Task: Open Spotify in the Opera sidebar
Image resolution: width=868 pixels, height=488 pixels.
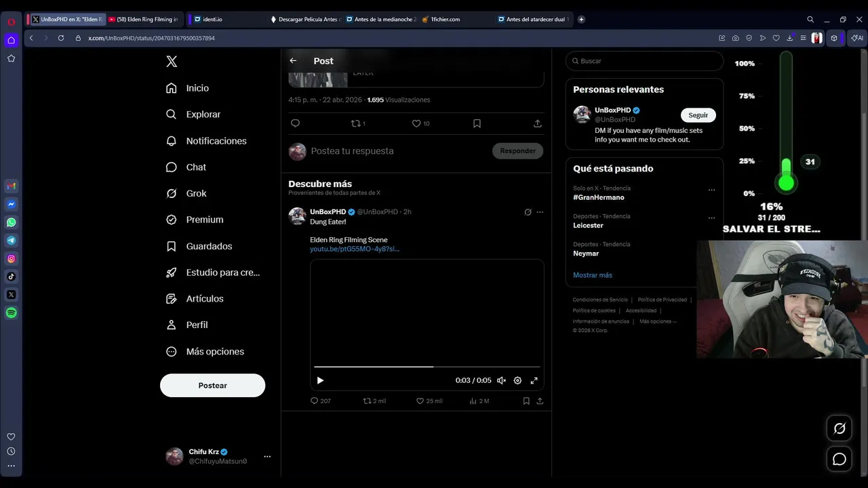Action: point(12,313)
